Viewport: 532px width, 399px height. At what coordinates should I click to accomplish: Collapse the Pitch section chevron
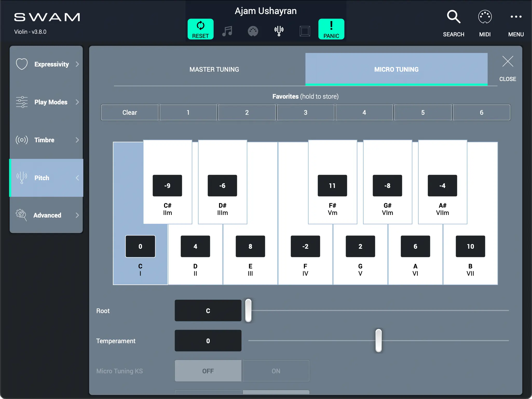pos(77,178)
